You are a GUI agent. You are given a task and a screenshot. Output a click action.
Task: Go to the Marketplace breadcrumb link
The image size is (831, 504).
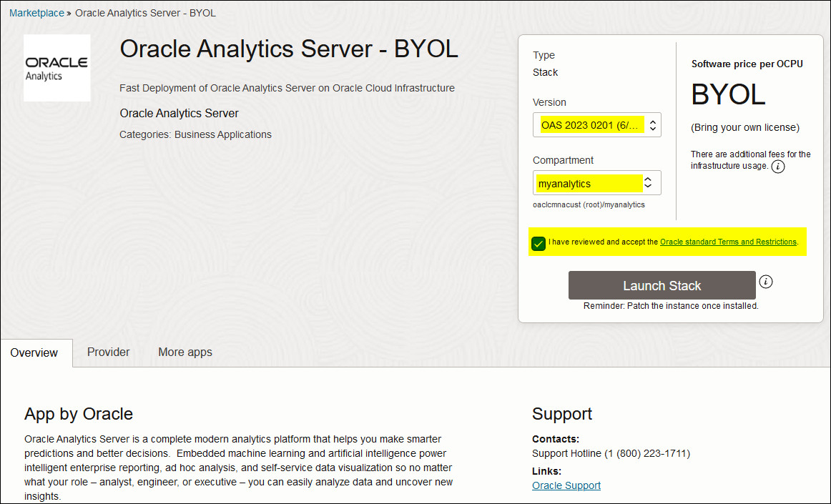(36, 13)
